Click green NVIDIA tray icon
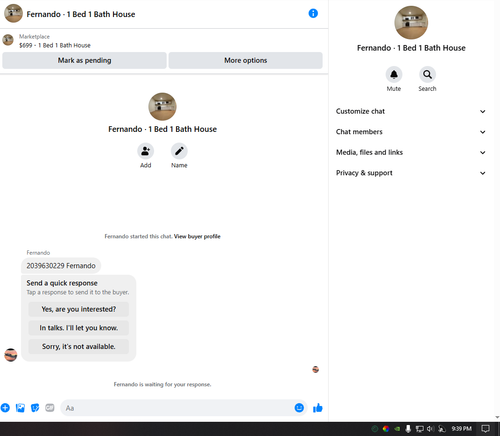The height and width of the screenshot is (436, 500). (397, 429)
